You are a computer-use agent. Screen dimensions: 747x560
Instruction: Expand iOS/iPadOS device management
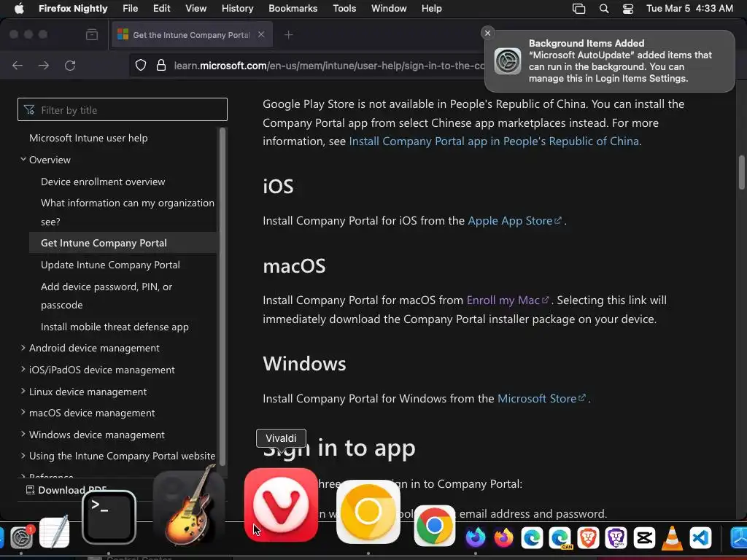(23, 369)
